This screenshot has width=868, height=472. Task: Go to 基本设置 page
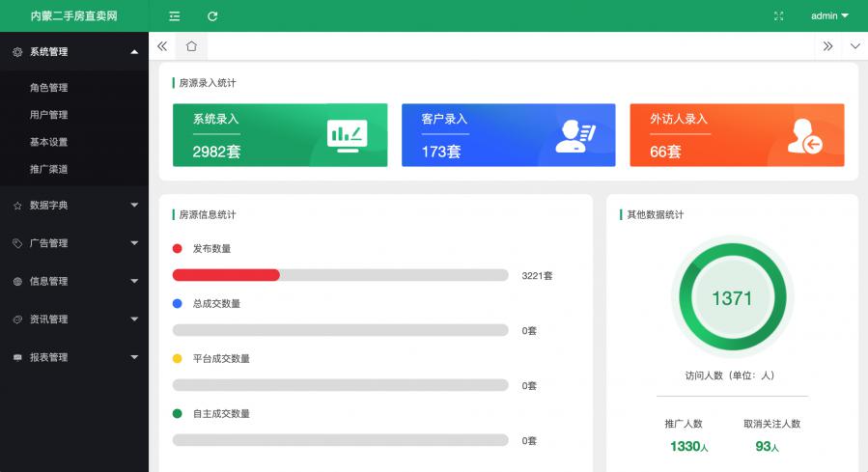pos(48,142)
